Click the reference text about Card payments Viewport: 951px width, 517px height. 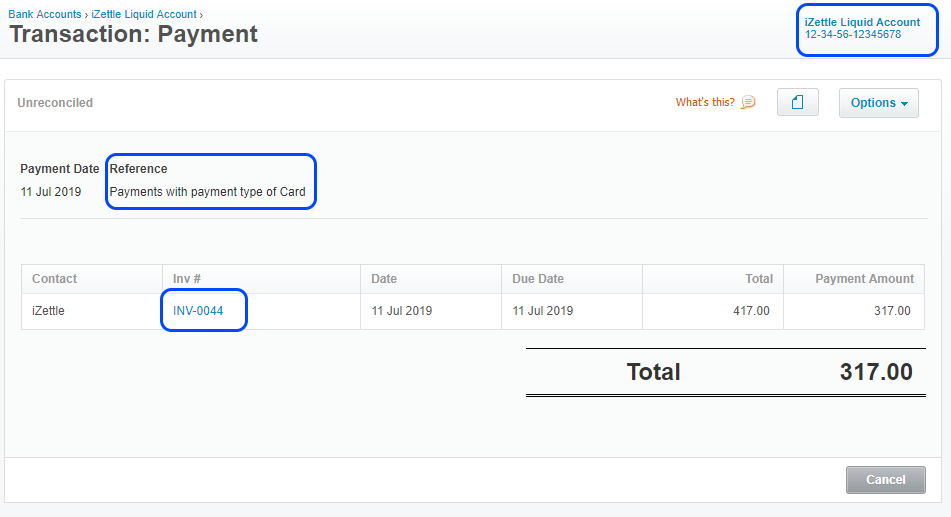207,192
